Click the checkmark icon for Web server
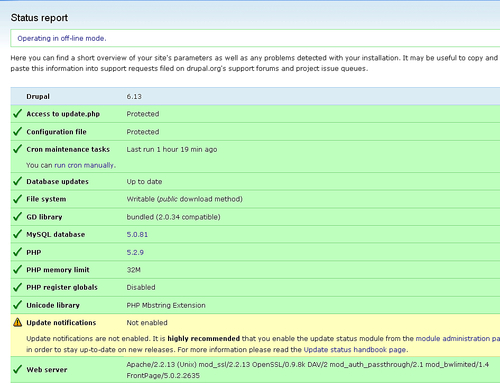The width and height of the screenshot is (500, 388). pos(17,369)
